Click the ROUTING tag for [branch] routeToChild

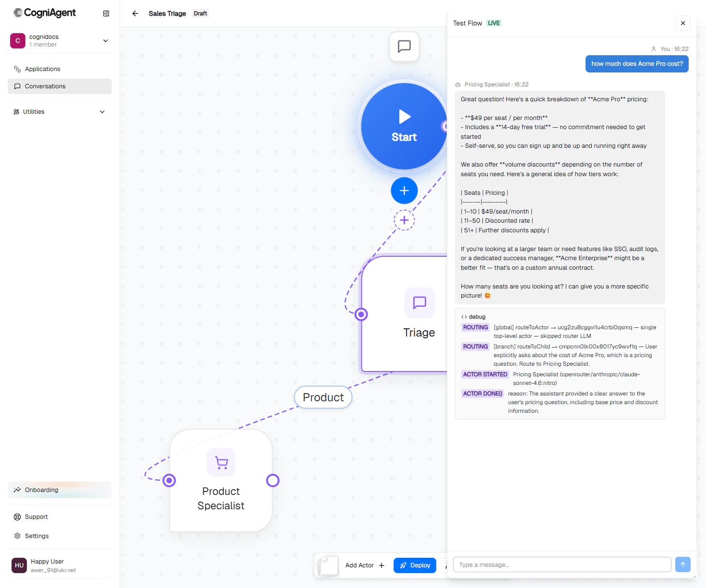coord(475,347)
